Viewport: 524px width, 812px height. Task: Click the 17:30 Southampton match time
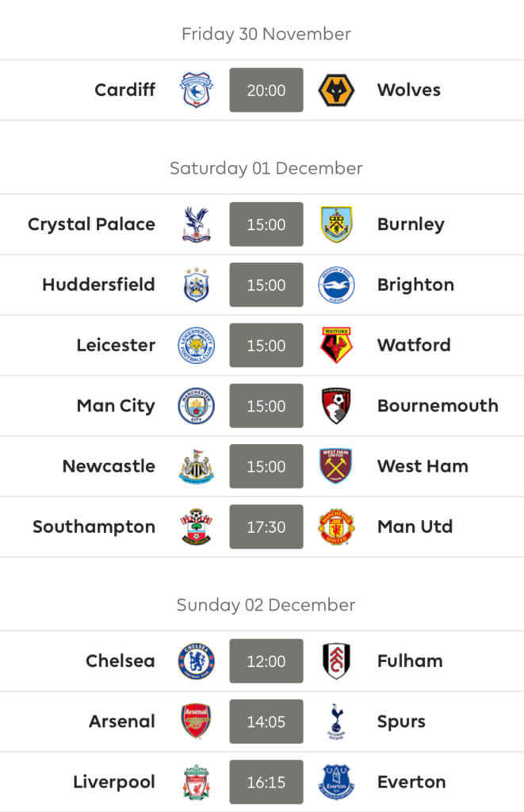266,527
